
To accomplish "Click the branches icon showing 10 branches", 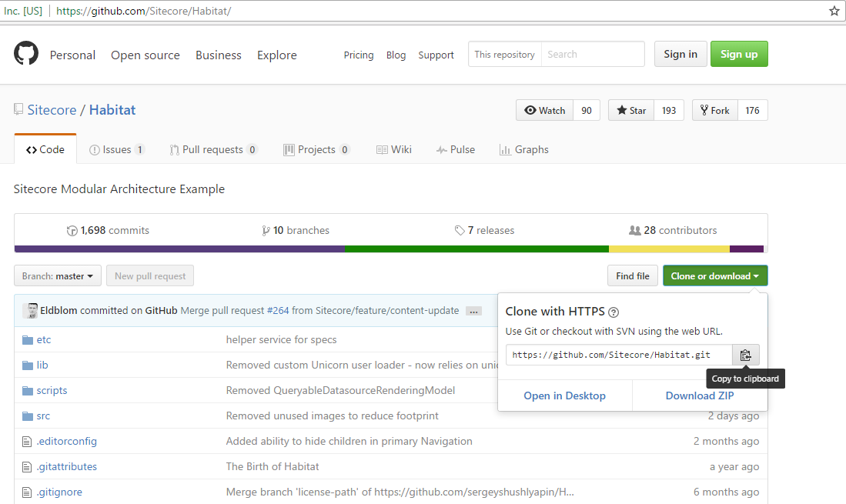I will pos(265,230).
